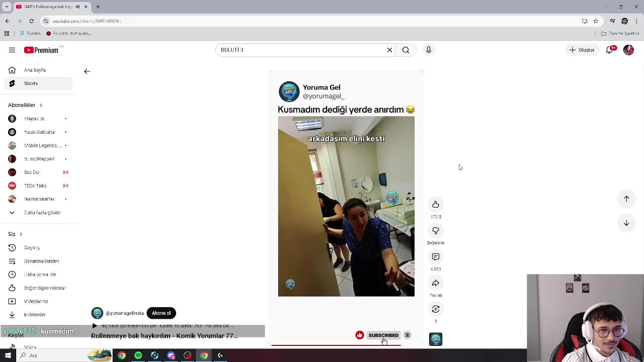Open the Oluştur create button
644x362 pixels.
point(582,50)
